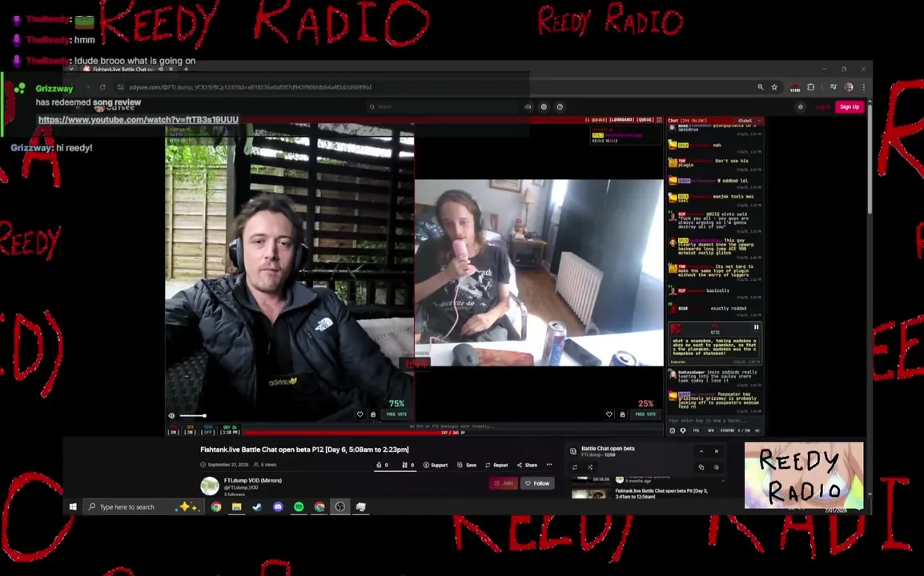Screen dimensions: 924x576
Task: Click FREE VOTE for the 75% contestant
Action: point(396,414)
